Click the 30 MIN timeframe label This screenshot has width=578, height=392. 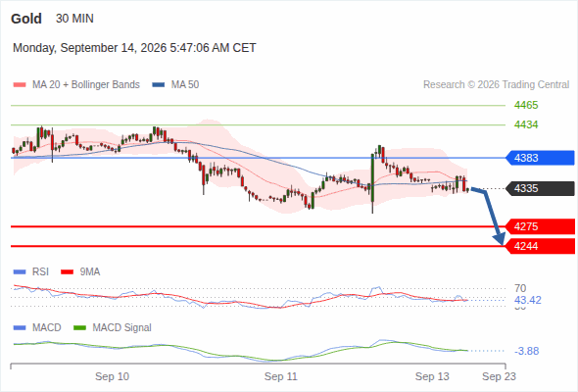[x=74, y=19]
